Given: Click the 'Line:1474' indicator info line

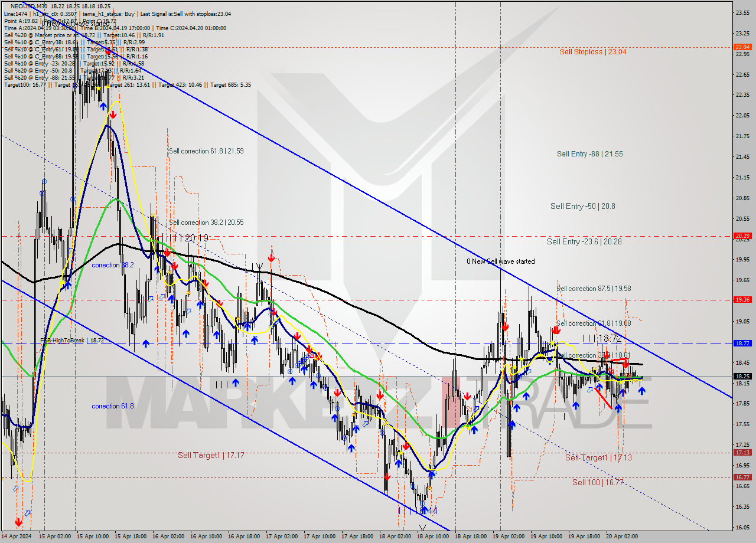Looking at the screenshot, I should pos(118,14).
